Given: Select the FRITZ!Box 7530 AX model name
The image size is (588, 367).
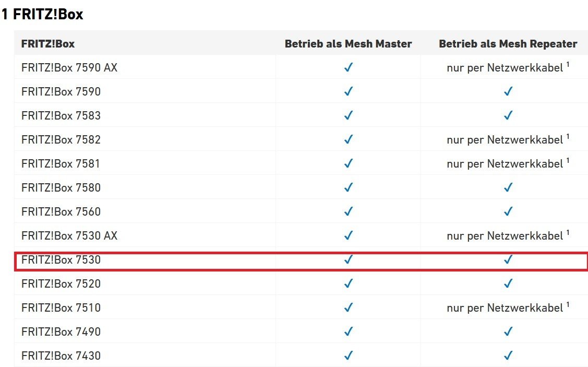Looking at the screenshot, I should (x=69, y=235).
